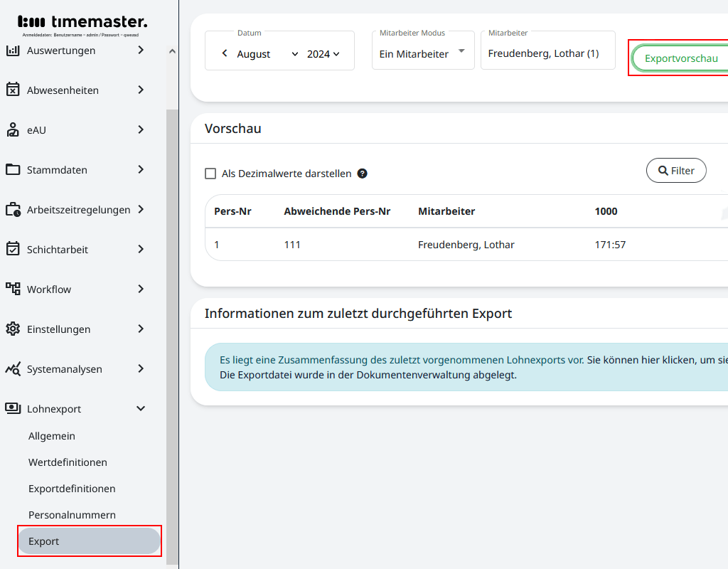Click the Einstellungen gear icon
Image resolution: width=728 pixels, height=569 pixels.
click(x=13, y=329)
